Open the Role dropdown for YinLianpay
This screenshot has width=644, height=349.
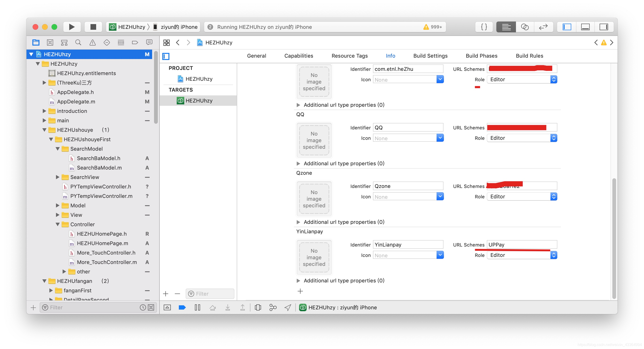(522, 255)
